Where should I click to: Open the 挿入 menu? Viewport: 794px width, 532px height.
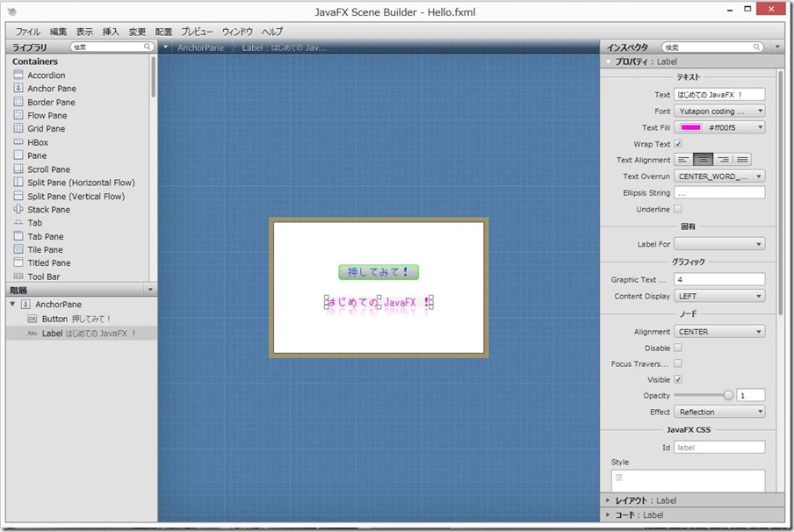point(111,32)
